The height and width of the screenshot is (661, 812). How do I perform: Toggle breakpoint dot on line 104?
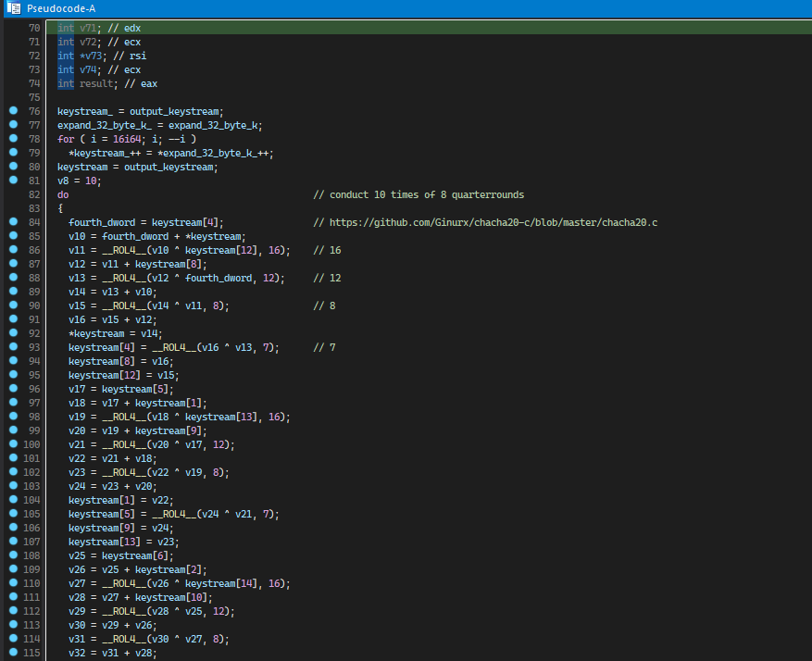pyautogui.click(x=14, y=500)
